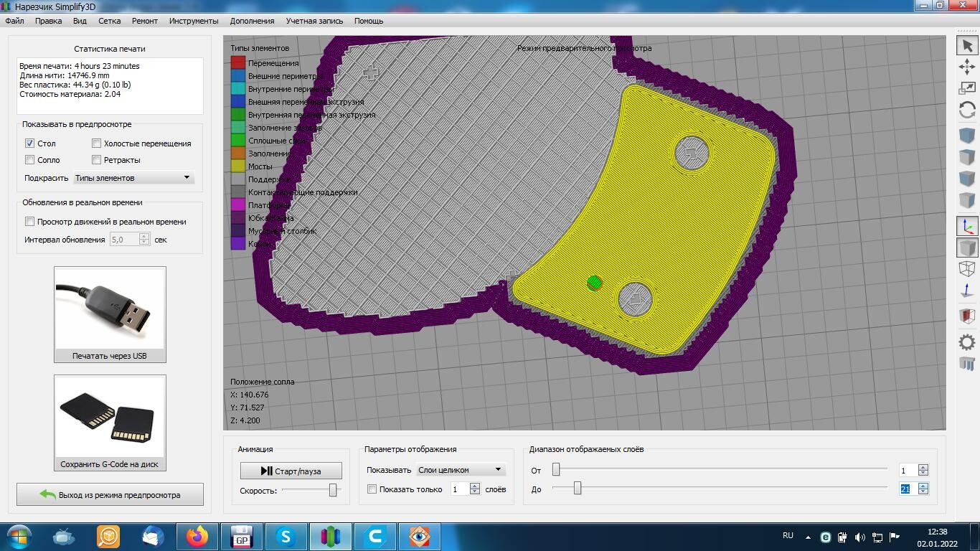Select the rotate view tool icon
The width and height of the screenshot is (980, 551).
(x=967, y=110)
